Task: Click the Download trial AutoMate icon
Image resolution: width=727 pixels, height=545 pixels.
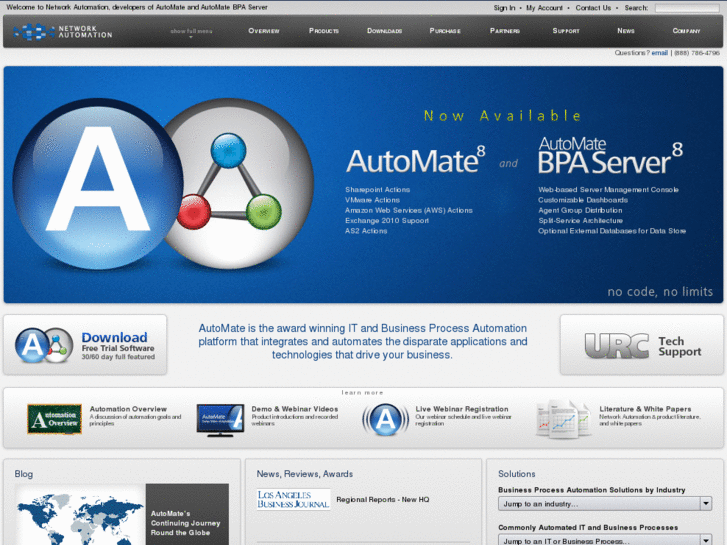Action: (44, 346)
